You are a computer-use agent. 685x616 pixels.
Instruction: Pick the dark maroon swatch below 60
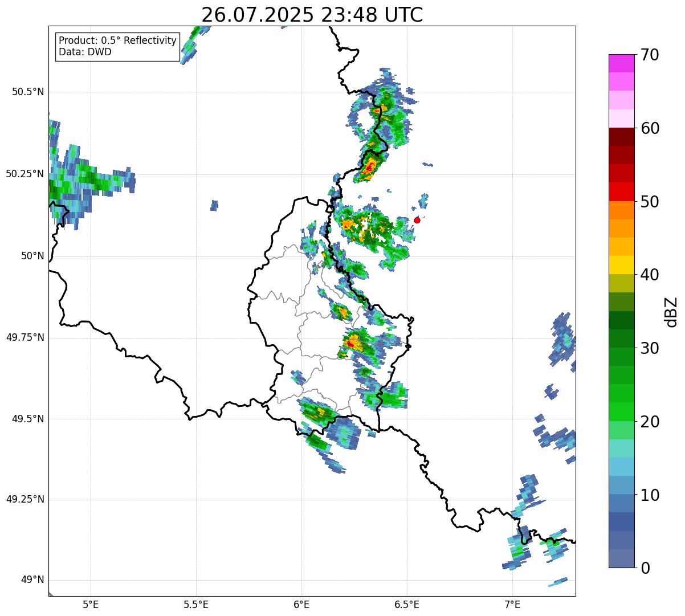coord(622,137)
